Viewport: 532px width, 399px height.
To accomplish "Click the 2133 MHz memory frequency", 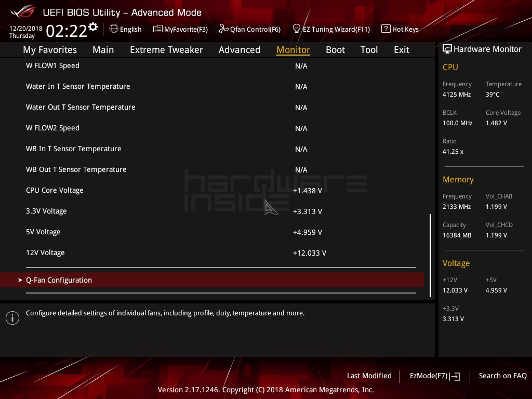I will (x=457, y=207).
